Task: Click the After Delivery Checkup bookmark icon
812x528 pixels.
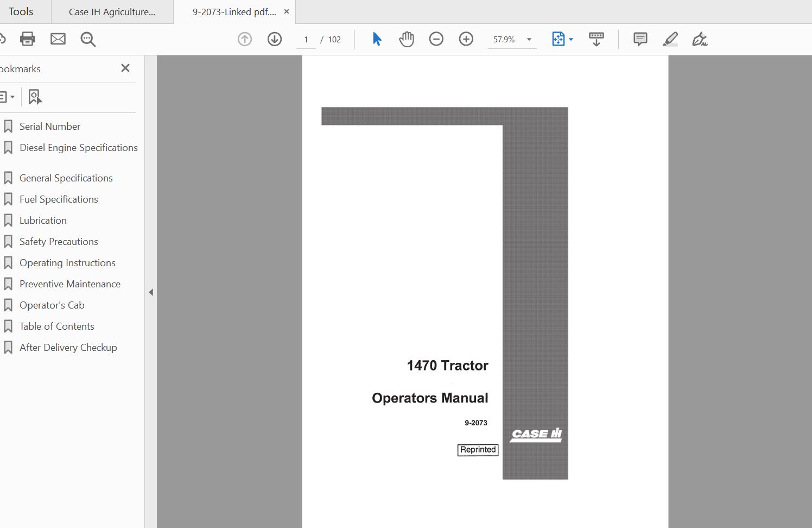Action: (x=8, y=348)
